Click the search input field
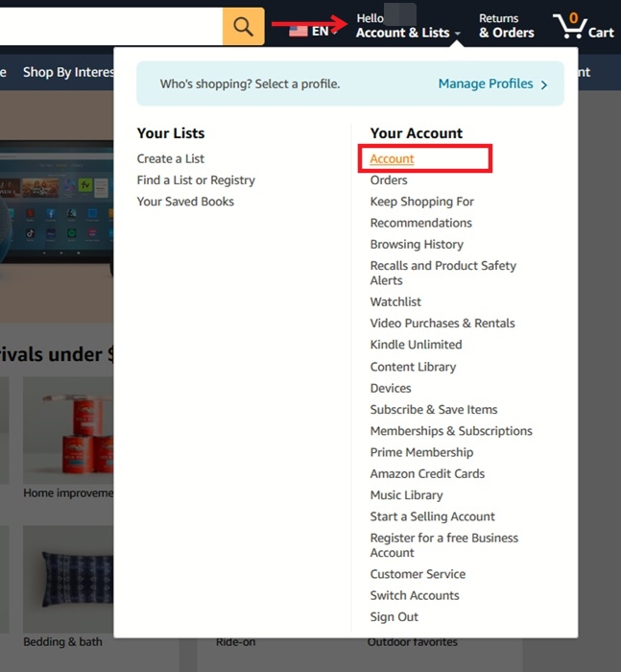This screenshot has width=621, height=672. [111, 27]
